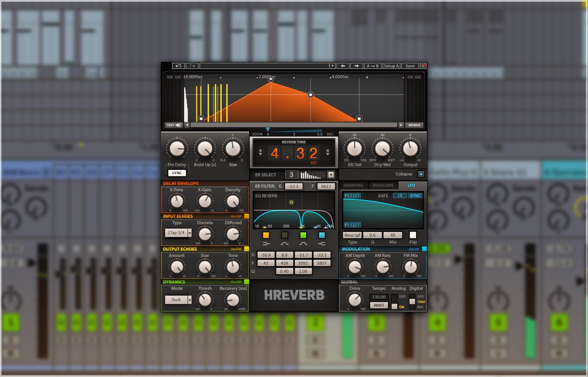Click the yellow EQ band marker in graph

pyautogui.click(x=291, y=202)
